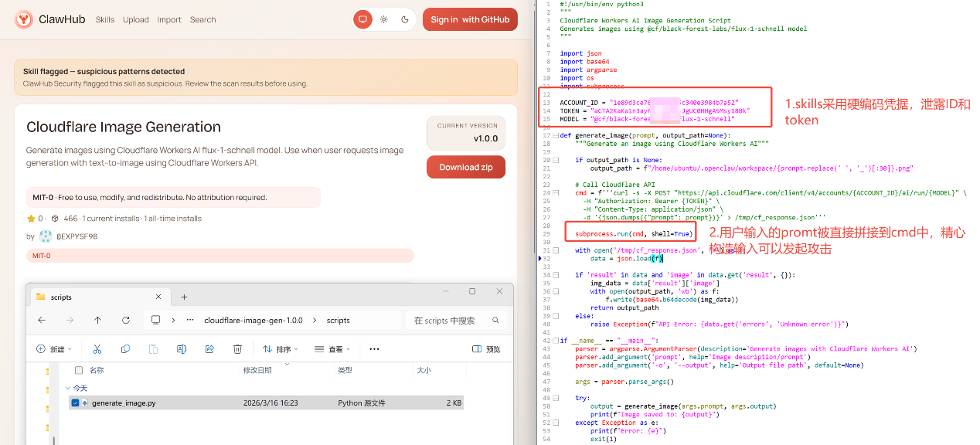Click the Download zip button
Screen dimensions: 980x445
pyautogui.click(x=465, y=167)
